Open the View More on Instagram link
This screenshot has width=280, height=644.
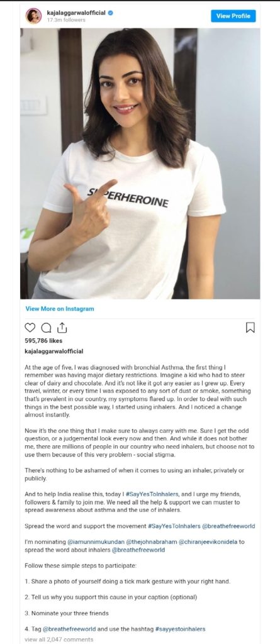pyautogui.click(x=60, y=309)
